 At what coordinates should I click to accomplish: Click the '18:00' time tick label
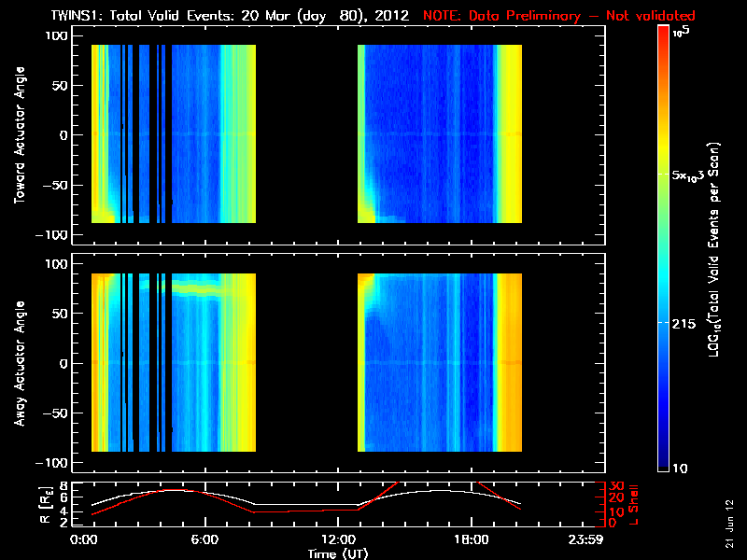[472, 540]
